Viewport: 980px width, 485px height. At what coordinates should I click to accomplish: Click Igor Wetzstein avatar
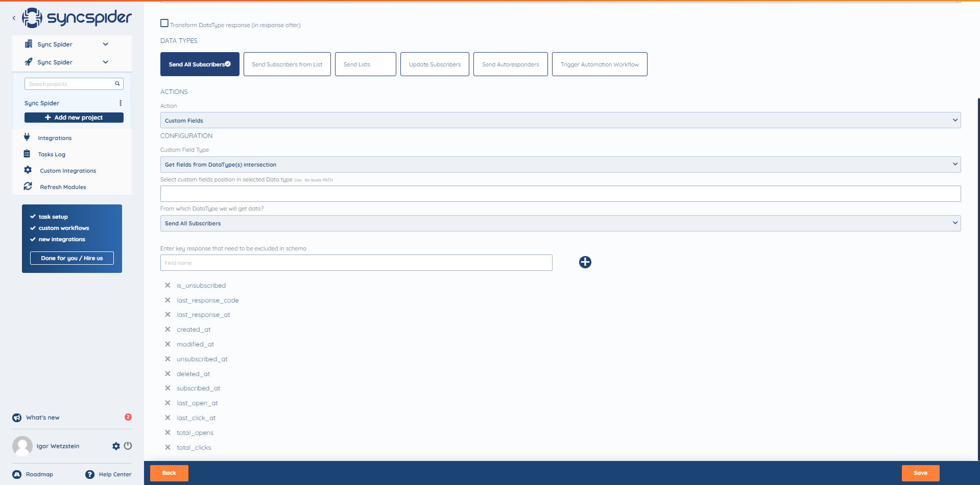click(x=22, y=446)
